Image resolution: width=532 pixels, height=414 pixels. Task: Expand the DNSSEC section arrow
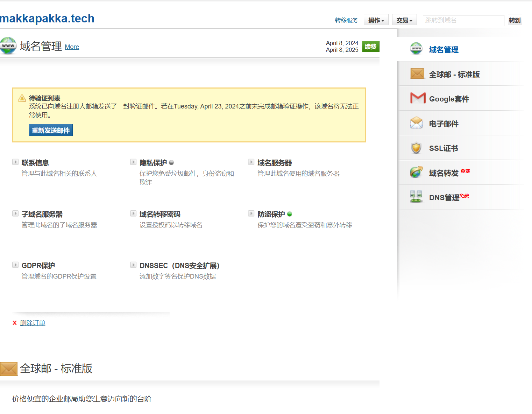pos(133,265)
